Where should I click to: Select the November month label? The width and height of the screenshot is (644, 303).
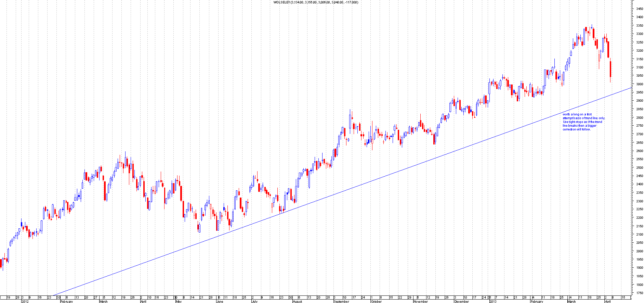pos(420,302)
